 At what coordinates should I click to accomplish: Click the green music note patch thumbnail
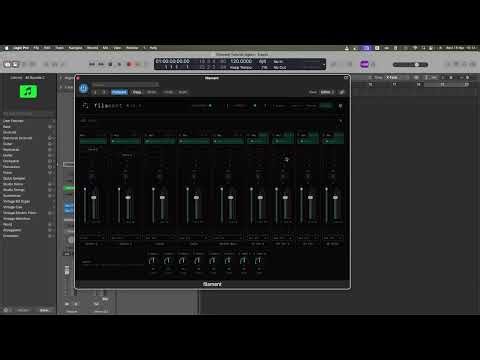28,91
